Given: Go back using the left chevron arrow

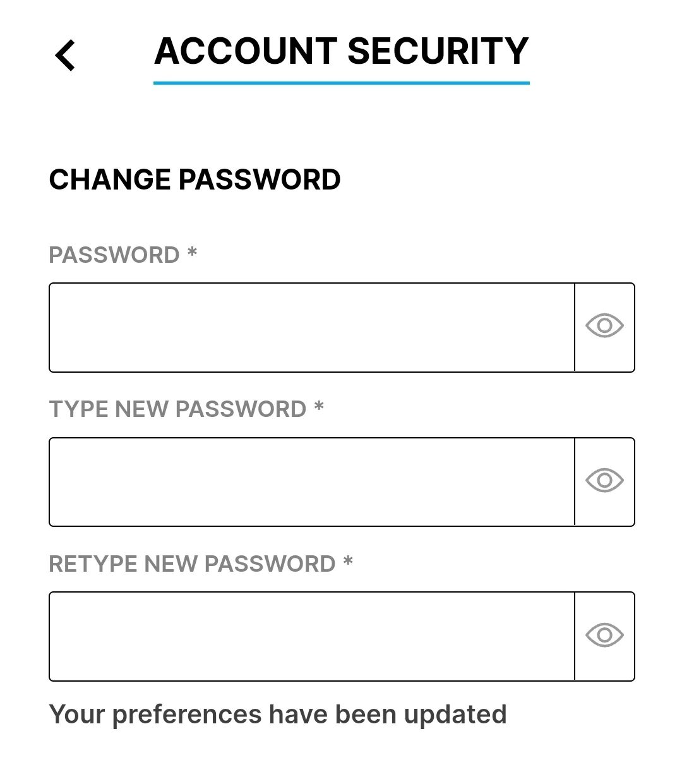Looking at the screenshot, I should coord(65,55).
